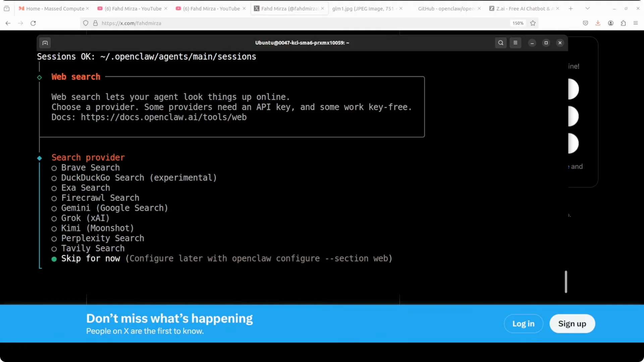
Task: Click shield tracking protection icon
Action: click(x=86, y=23)
